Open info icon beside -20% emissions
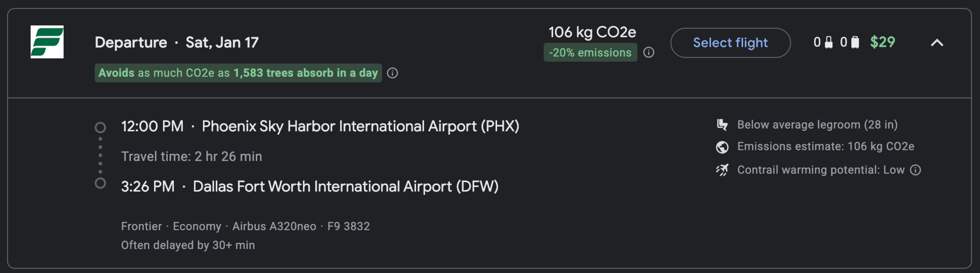The image size is (980, 273). 649,53
